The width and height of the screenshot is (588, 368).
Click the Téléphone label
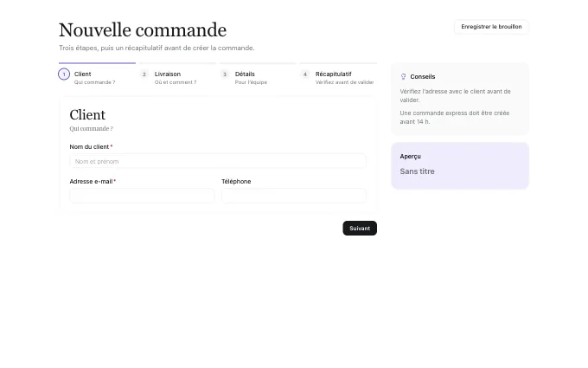(x=236, y=181)
